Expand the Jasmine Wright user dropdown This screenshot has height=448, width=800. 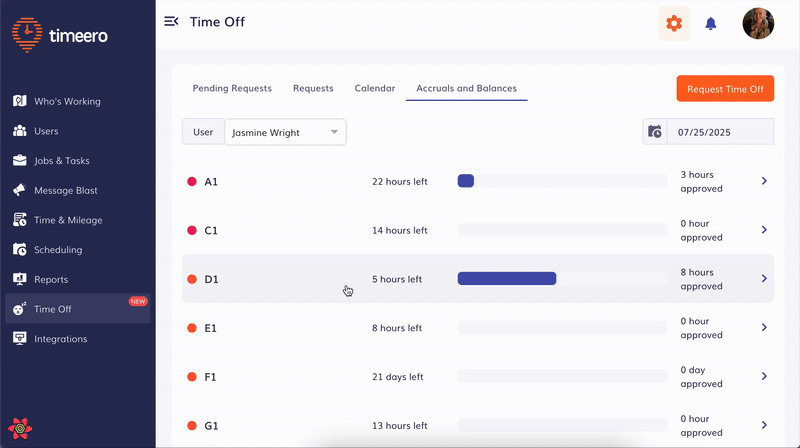tap(285, 132)
